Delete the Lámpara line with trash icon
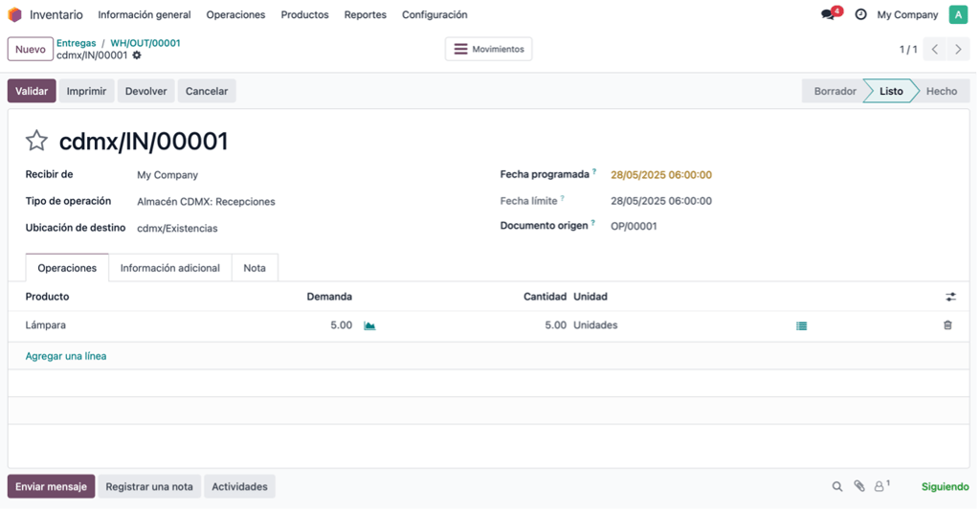This screenshot has width=980, height=512. pyautogui.click(x=947, y=325)
